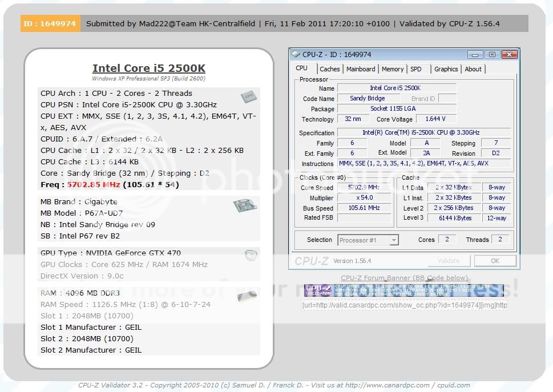
Task: Open the Processor #1 selection dropdown
Action: coord(368,240)
